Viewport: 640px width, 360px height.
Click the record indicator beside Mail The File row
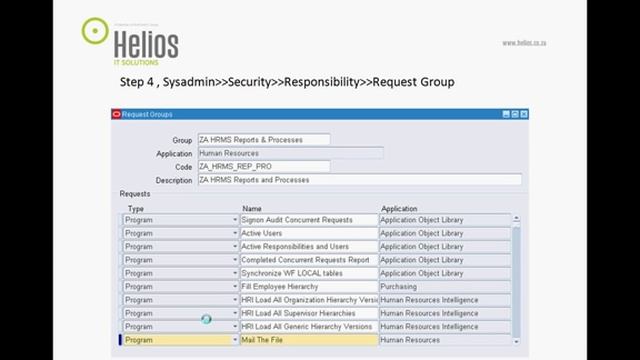pos(120,340)
